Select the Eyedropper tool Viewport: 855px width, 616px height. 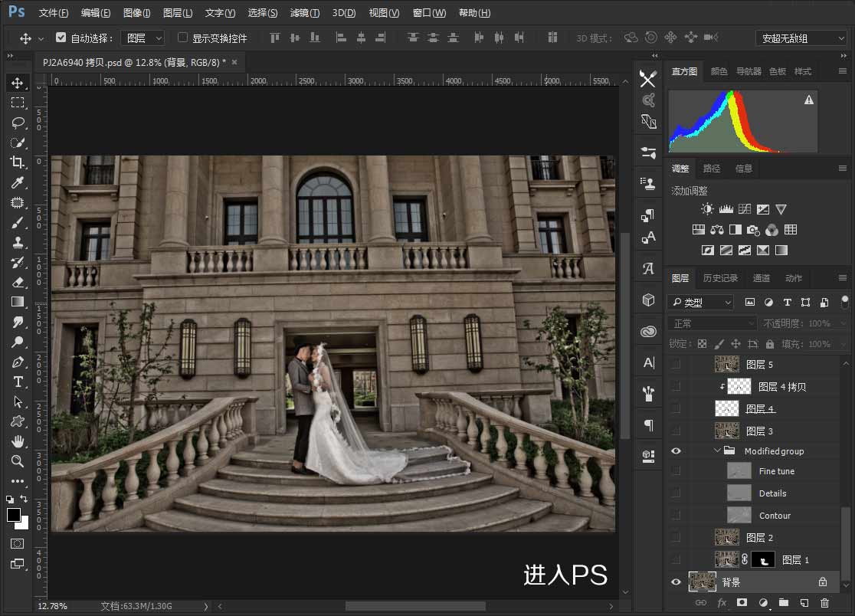click(18, 182)
